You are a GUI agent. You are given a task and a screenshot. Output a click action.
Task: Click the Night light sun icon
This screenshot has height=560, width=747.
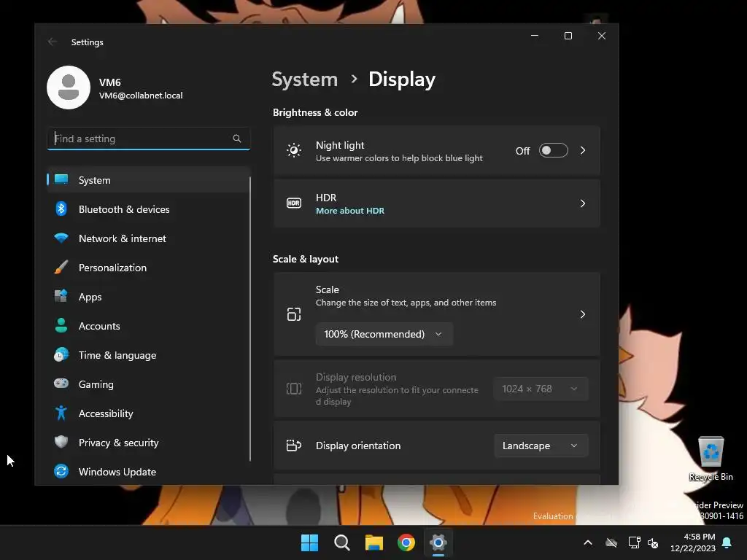294,150
